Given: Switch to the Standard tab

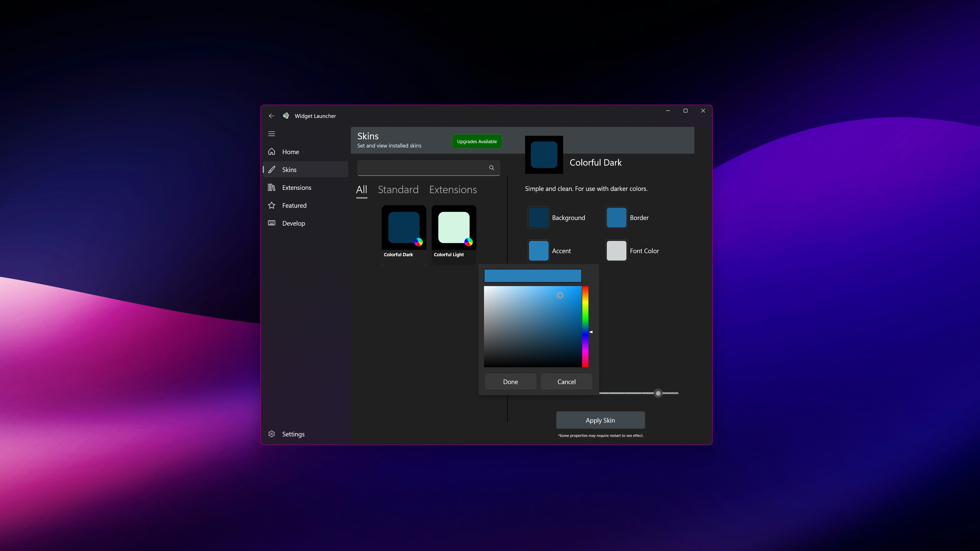Looking at the screenshot, I should click(x=398, y=189).
